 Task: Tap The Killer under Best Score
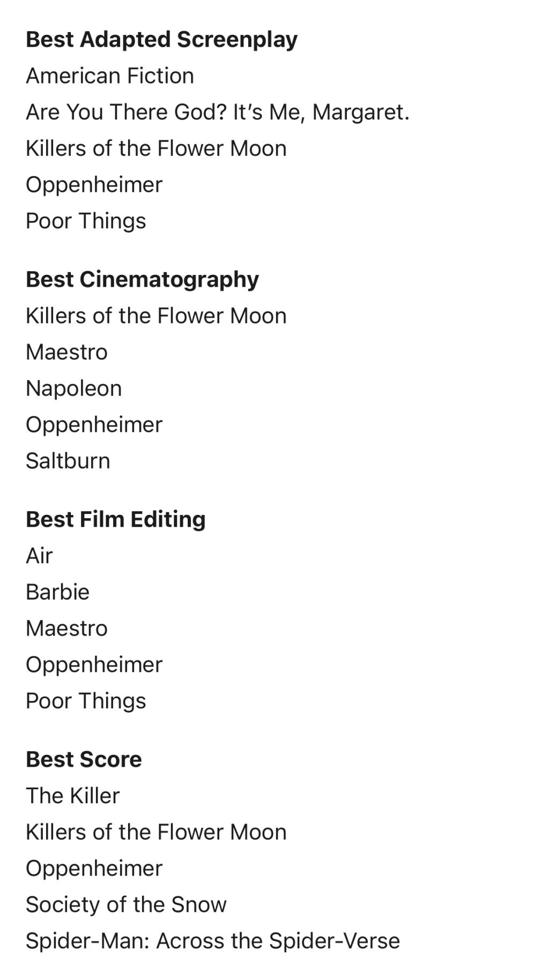click(72, 796)
